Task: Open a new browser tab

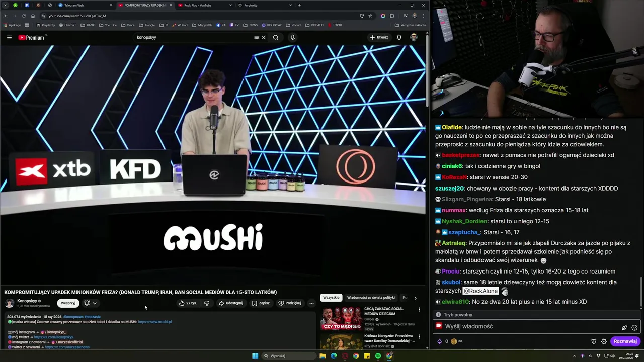Action: (x=299, y=5)
